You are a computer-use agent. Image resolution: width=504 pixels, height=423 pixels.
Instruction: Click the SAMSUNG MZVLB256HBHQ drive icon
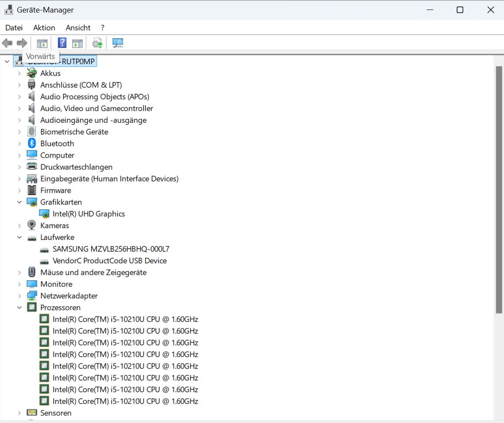point(44,250)
